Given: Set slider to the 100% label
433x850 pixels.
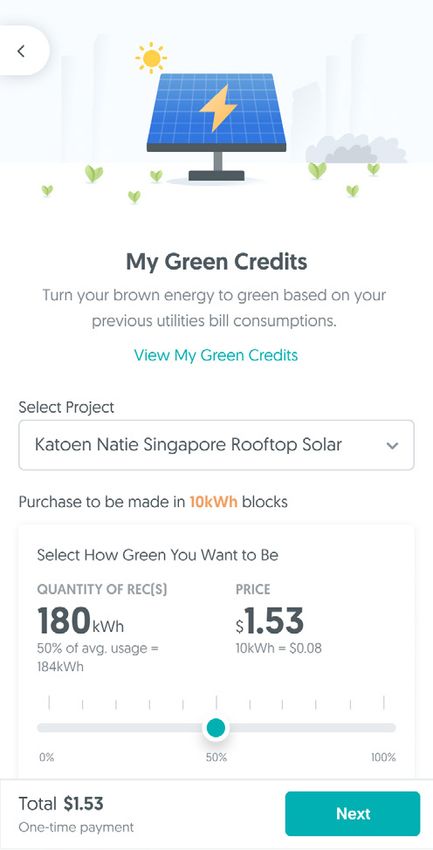Looking at the screenshot, I should point(384,757).
